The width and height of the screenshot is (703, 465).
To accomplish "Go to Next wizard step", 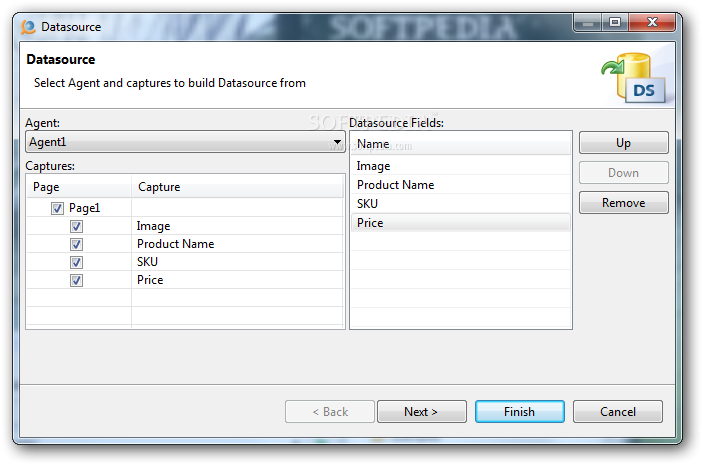I will coord(421,412).
